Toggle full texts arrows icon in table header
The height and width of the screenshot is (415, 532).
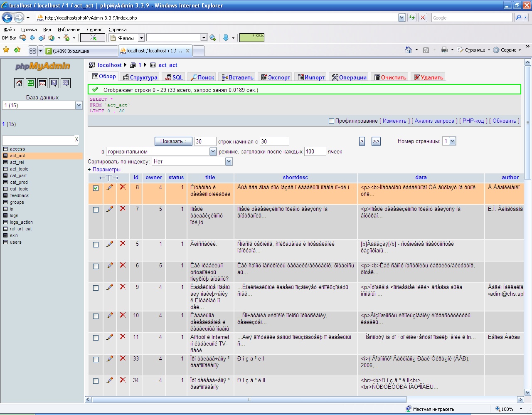tap(109, 178)
